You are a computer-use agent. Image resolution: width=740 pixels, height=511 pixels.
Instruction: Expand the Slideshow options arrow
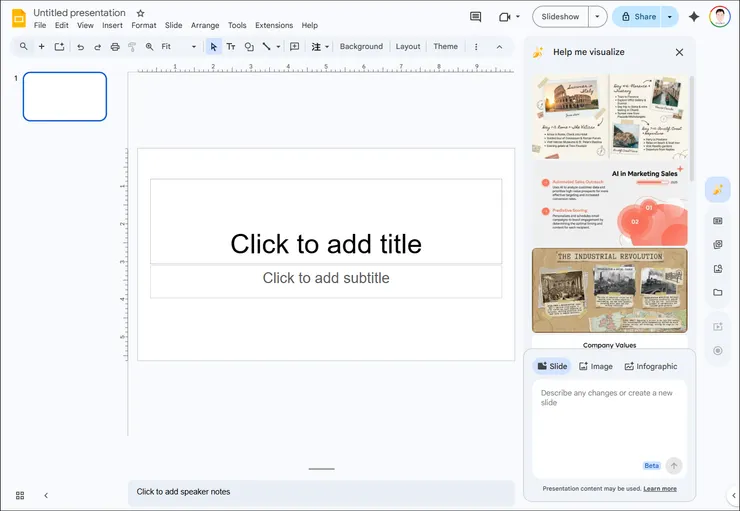(x=598, y=17)
